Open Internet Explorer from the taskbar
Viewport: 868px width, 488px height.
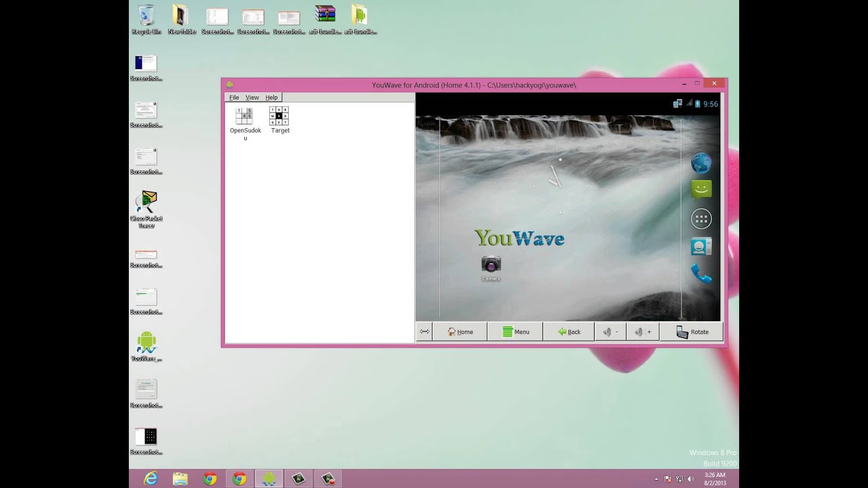(x=151, y=479)
